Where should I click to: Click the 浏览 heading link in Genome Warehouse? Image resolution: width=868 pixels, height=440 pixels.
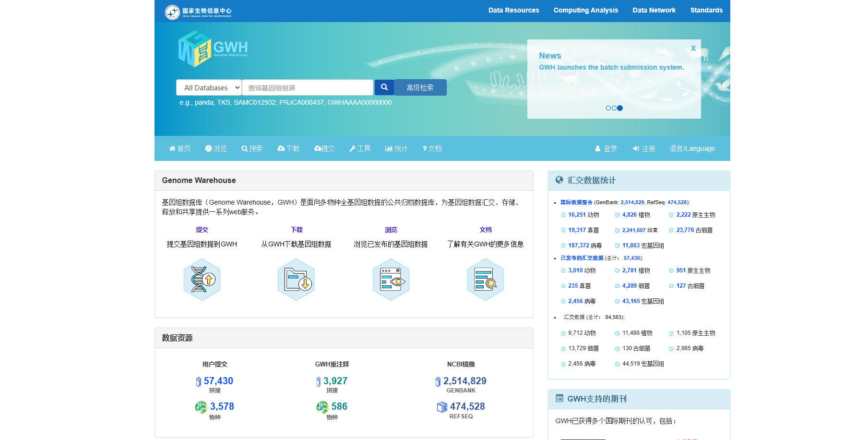pyautogui.click(x=391, y=230)
